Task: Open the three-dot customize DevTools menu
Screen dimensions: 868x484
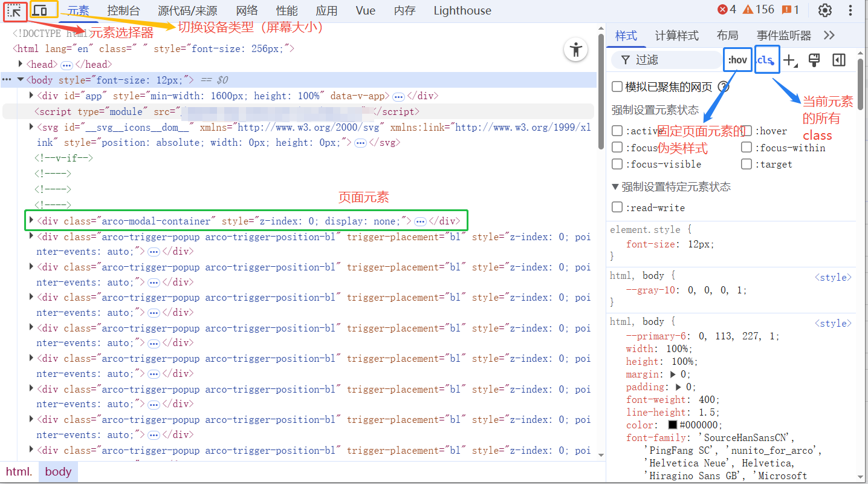Action: (850, 10)
